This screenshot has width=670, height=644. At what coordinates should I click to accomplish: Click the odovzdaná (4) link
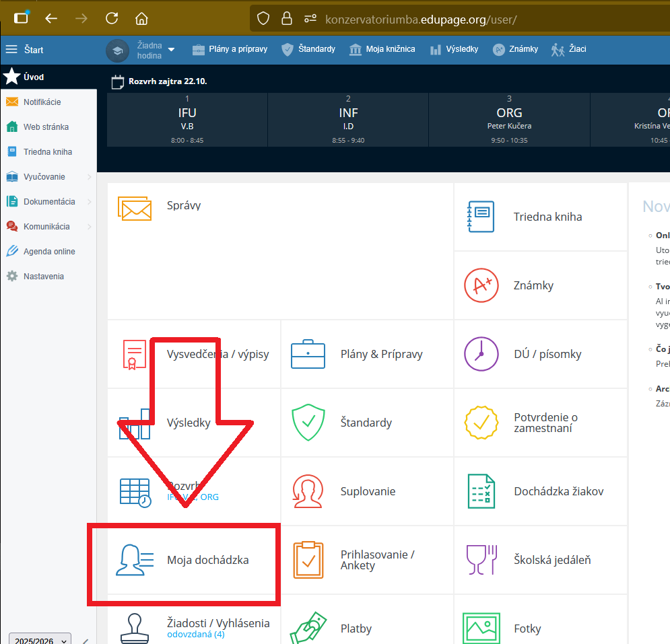196,634
